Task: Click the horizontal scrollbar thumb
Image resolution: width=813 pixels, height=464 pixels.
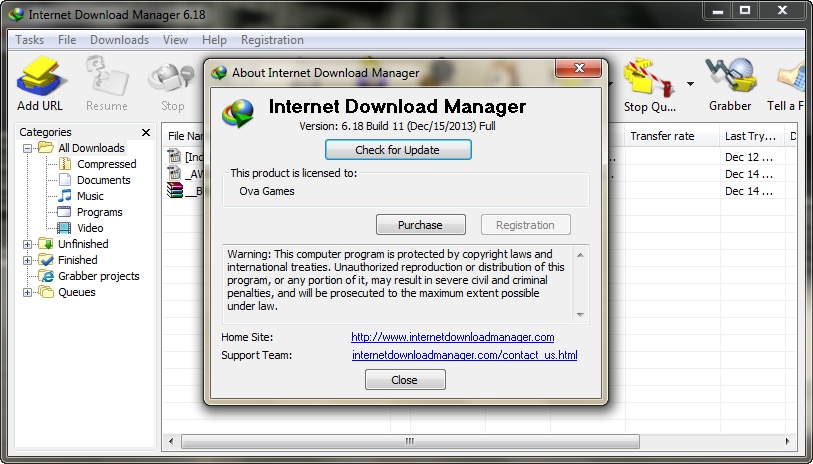Action: pos(410,442)
